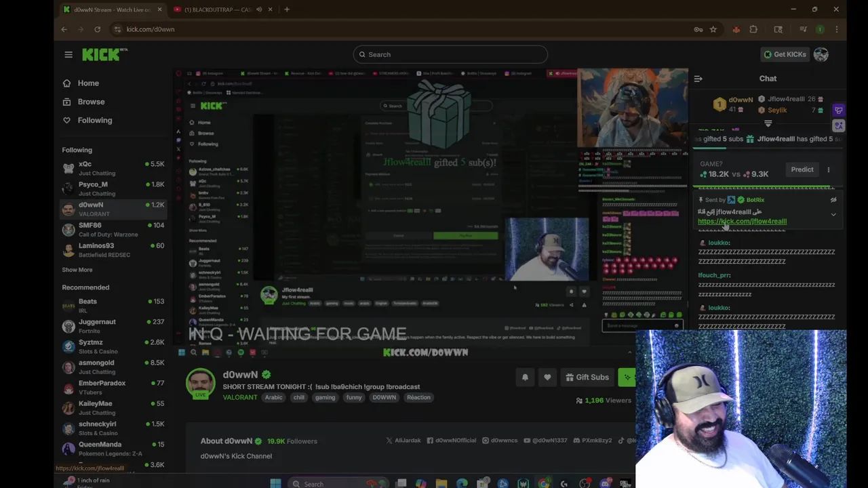Click the Get KICKs button

point(785,54)
